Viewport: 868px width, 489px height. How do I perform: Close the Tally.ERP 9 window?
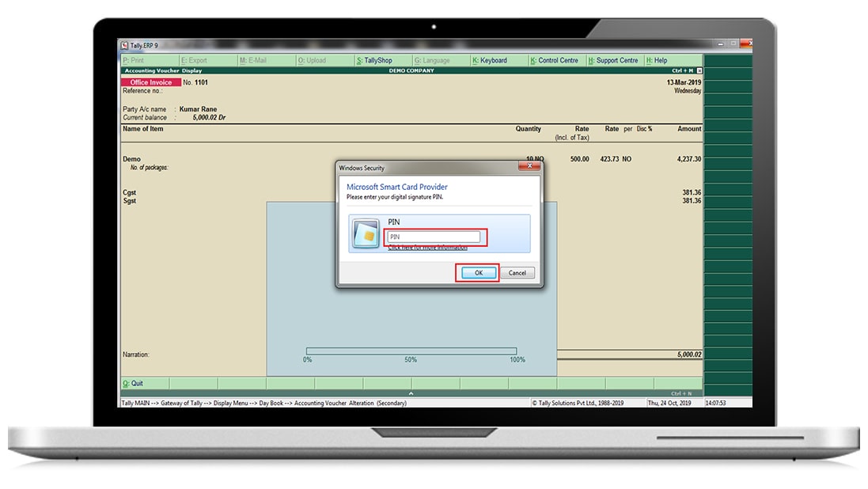pyautogui.click(x=746, y=44)
